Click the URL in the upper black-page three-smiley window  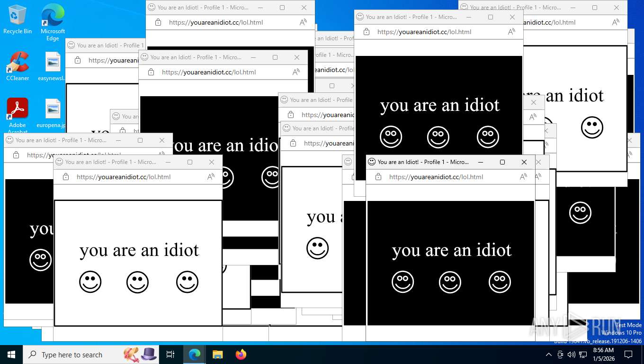(x=424, y=32)
